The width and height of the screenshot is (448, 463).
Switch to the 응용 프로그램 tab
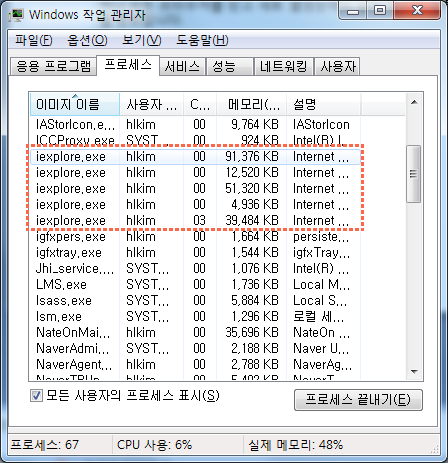pyautogui.click(x=53, y=66)
